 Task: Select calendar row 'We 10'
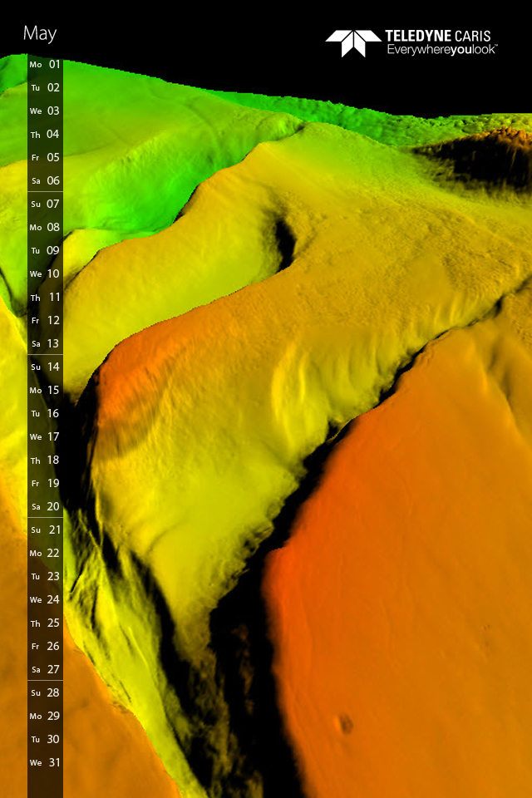[46, 273]
